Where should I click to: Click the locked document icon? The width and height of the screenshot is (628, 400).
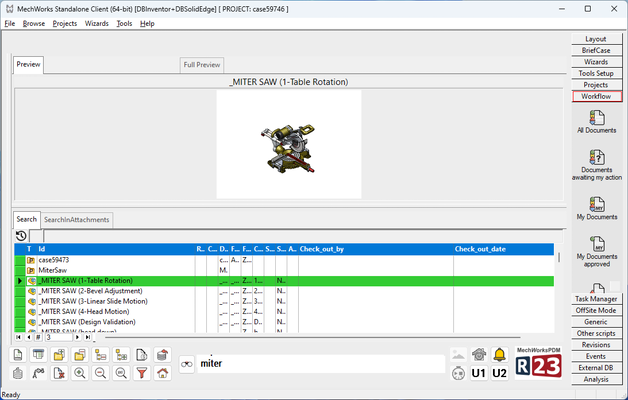[x=142, y=355]
